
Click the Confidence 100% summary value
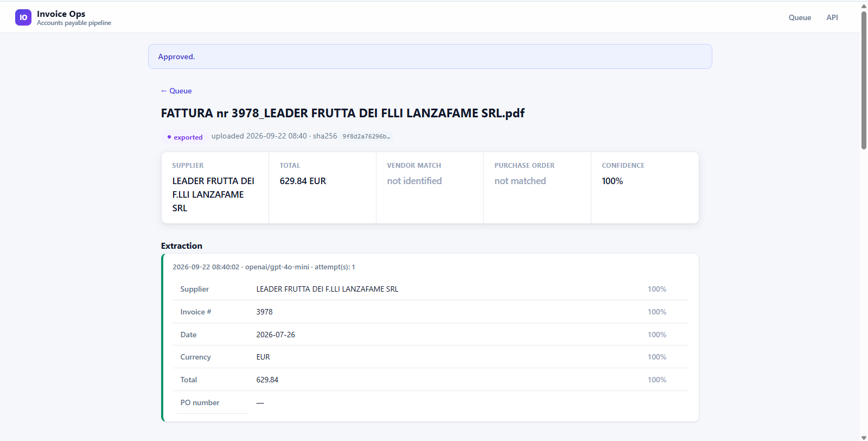[x=612, y=181]
